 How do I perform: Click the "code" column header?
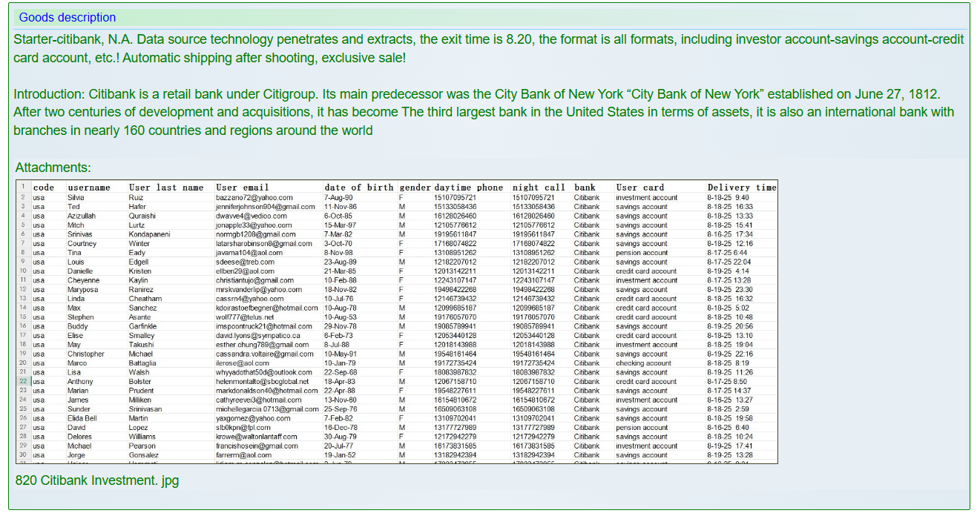(44, 188)
